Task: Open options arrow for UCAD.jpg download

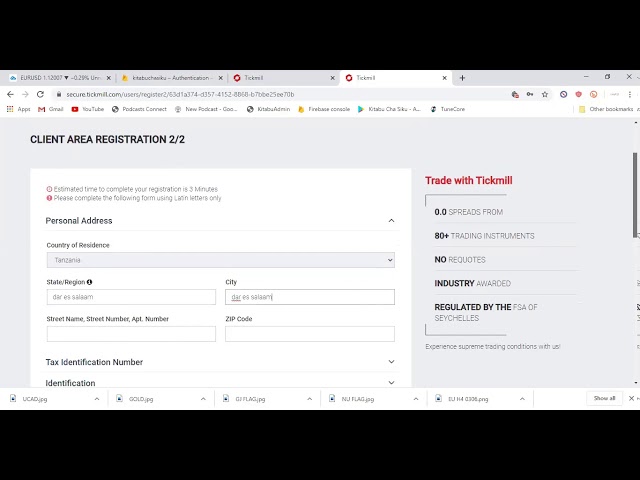Action: tap(97, 398)
